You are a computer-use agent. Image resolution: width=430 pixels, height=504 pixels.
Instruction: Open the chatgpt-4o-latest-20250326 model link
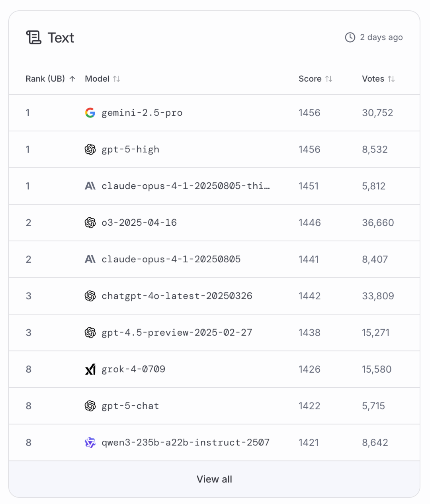[177, 296]
